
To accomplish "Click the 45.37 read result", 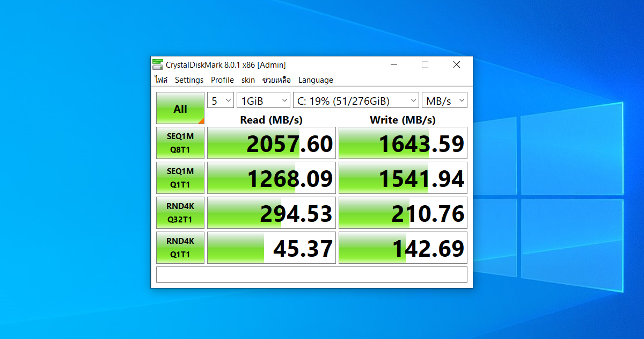I will pyautogui.click(x=272, y=248).
